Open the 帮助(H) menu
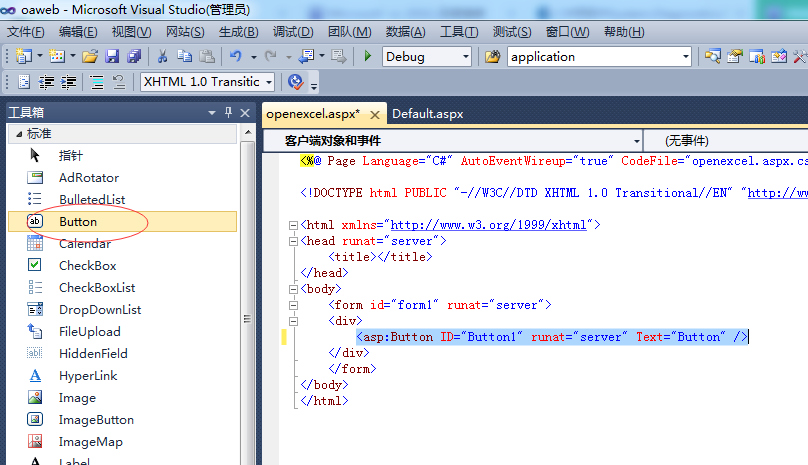Screen dimensions: 808x465 point(624,32)
